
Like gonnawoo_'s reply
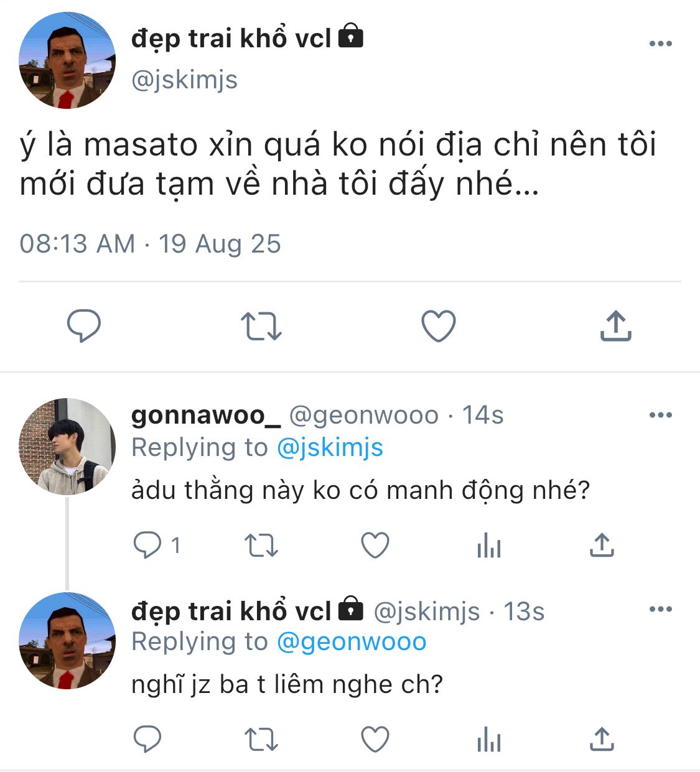tap(375, 546)
